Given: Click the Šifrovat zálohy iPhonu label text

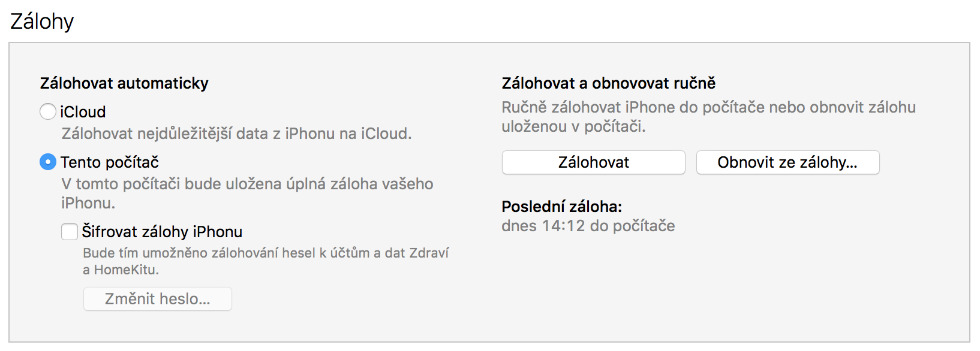Looking at the screenshot, I should pyautogui.click(x=162, y=232).
